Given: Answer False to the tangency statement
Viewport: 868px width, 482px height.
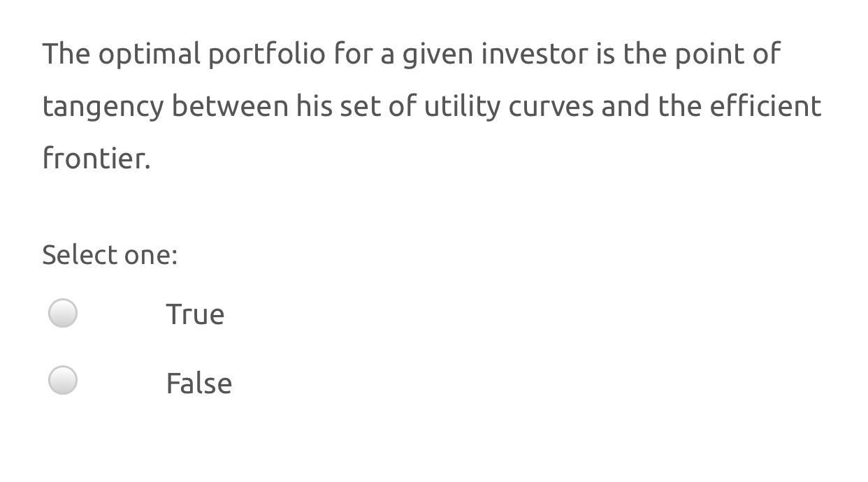Looking at the screenshot, I should tap(63, 381).
